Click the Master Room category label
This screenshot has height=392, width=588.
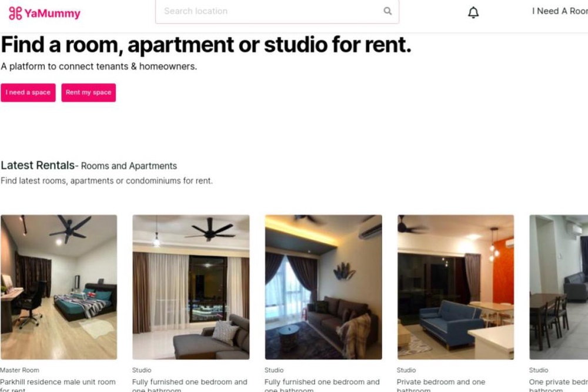pyautogui.click(x=19, y=370)
